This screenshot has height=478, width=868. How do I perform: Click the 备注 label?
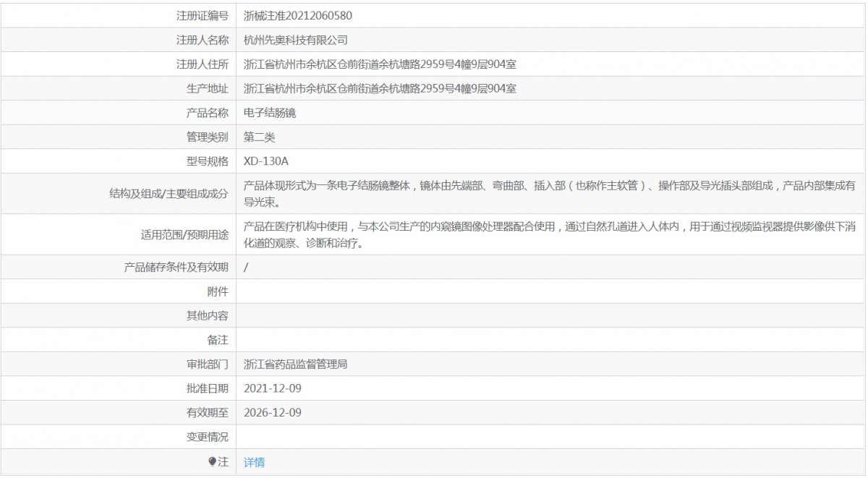point(218,339)
